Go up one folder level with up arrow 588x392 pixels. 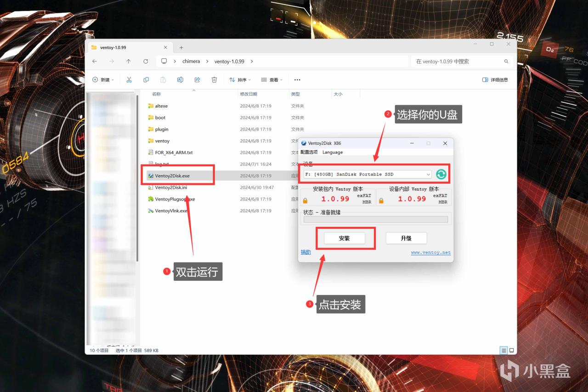tap(129, 61)
